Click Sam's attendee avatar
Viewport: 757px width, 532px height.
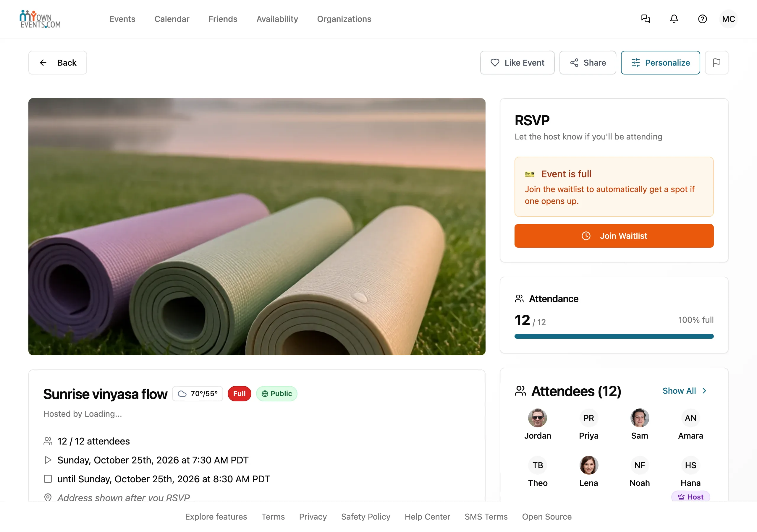(x=640, y=418)
